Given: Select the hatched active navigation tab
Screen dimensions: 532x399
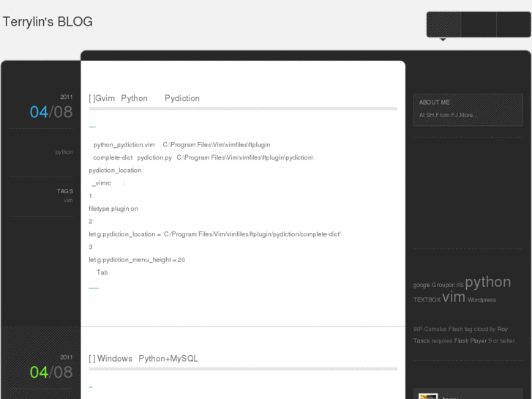Looking at the screenshot, I should pos(443,24).
